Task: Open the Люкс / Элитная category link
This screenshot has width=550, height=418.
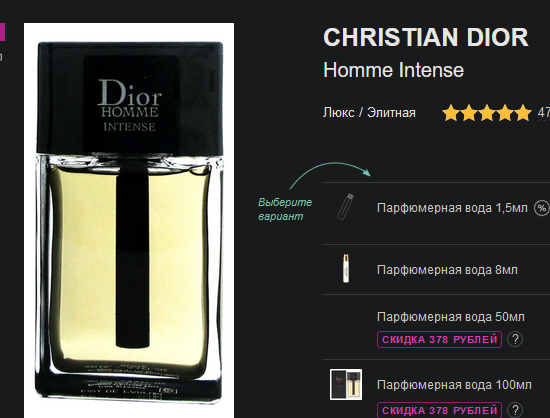Action: [x=369, y=113]
